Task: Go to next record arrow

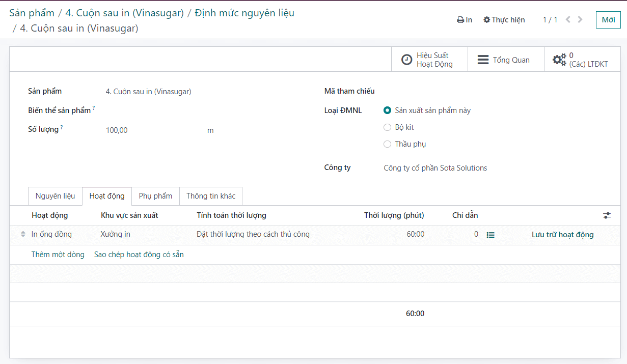Action: coord(580,20)
